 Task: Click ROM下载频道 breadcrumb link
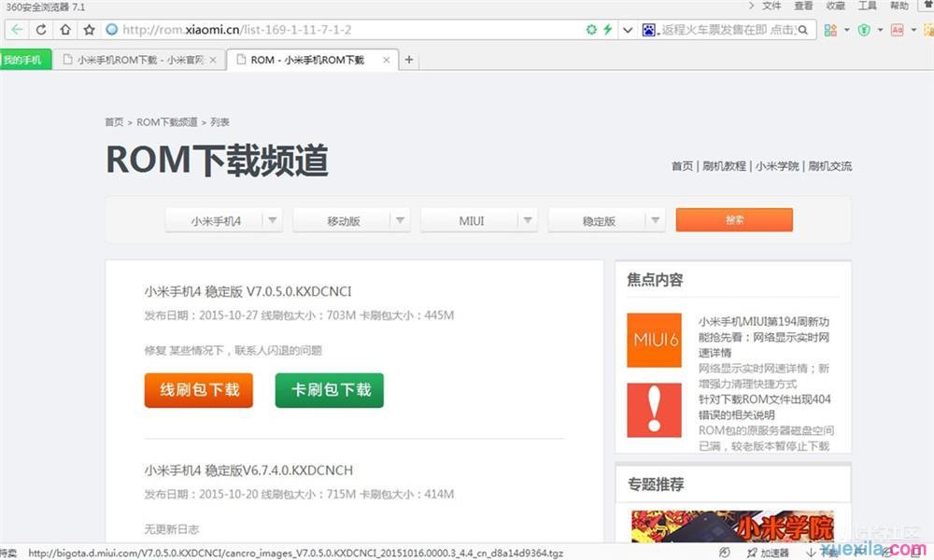[167, 122]
